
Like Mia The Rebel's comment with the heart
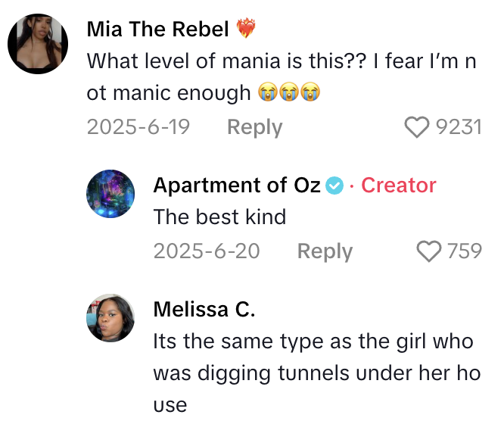418,127
